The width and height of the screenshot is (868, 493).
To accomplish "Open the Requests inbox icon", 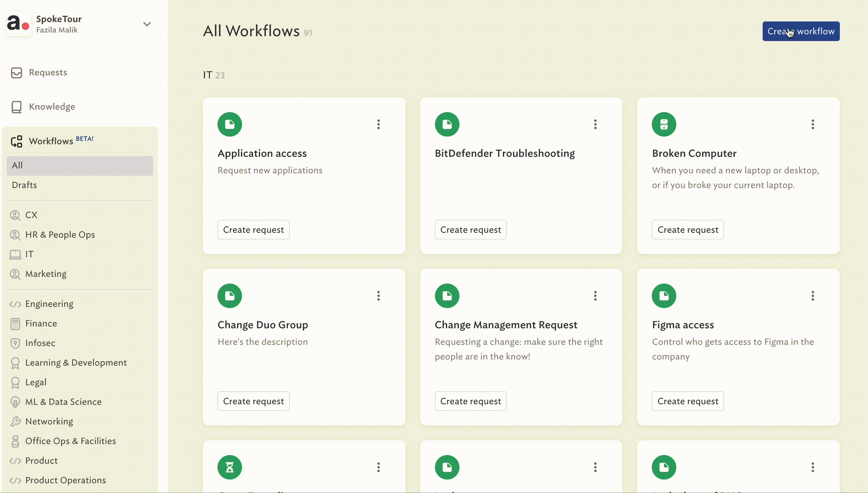I will tap(16, 73).
